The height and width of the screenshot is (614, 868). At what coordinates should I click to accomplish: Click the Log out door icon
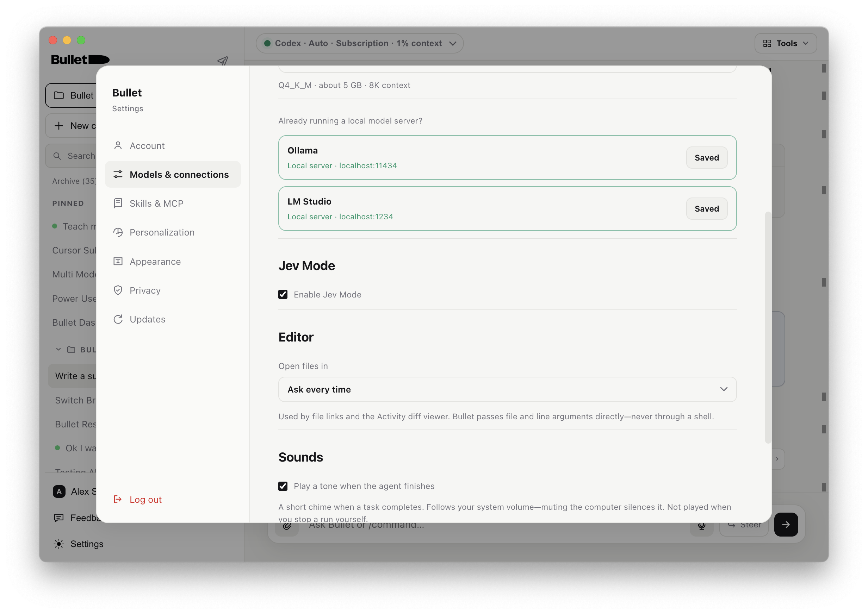[118, 499]
